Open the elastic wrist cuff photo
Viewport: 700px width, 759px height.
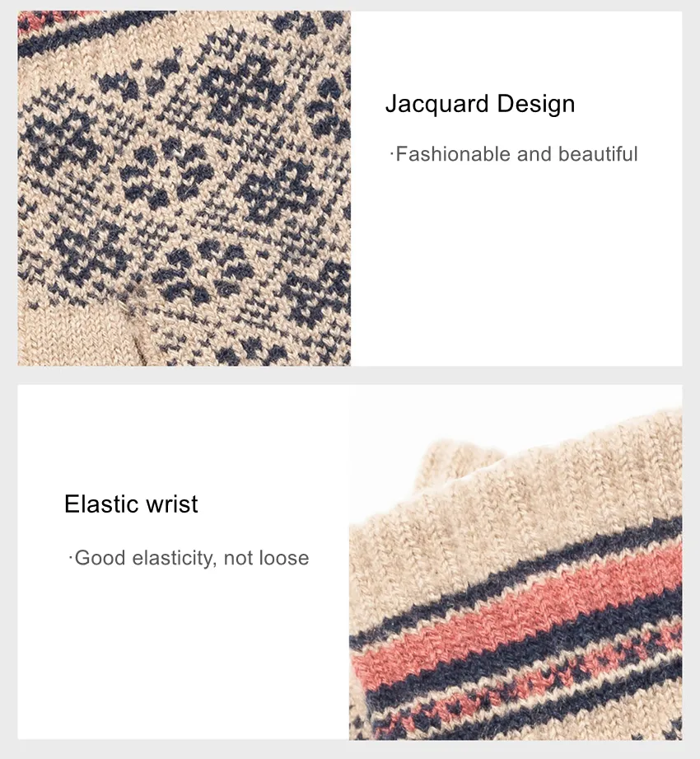click(x=516, y=563)
